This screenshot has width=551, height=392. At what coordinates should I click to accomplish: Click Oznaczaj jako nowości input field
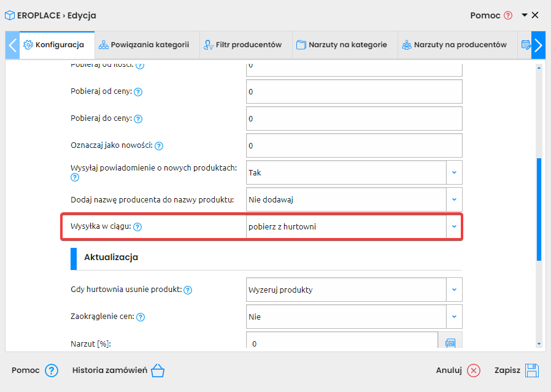point(354,145)
